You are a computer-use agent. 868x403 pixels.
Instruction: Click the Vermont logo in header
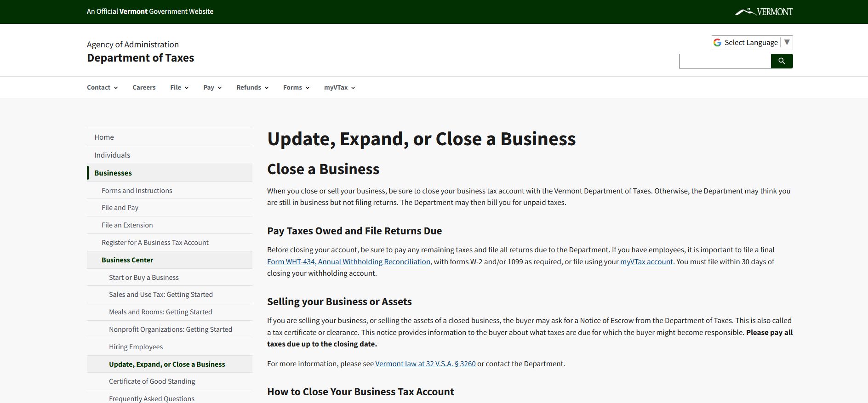(x=764, y=11)
